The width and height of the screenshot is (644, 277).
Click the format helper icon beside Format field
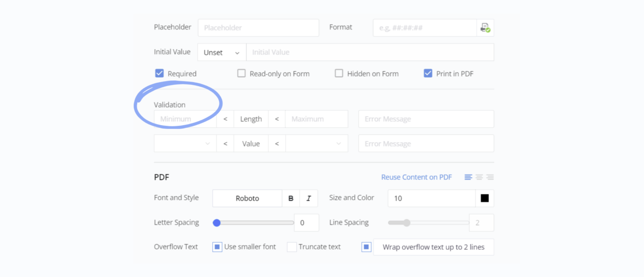(x=485, y=28)
